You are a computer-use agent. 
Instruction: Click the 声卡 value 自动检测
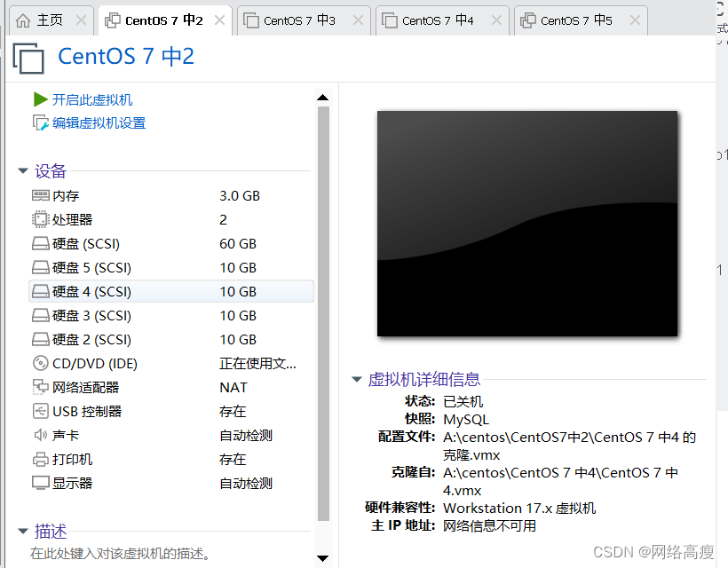(x=246, y=435)
